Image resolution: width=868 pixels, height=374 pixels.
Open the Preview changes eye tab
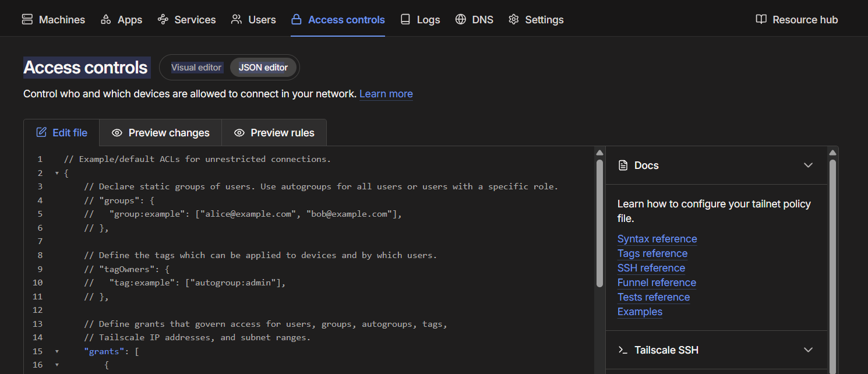pos(160,133)
